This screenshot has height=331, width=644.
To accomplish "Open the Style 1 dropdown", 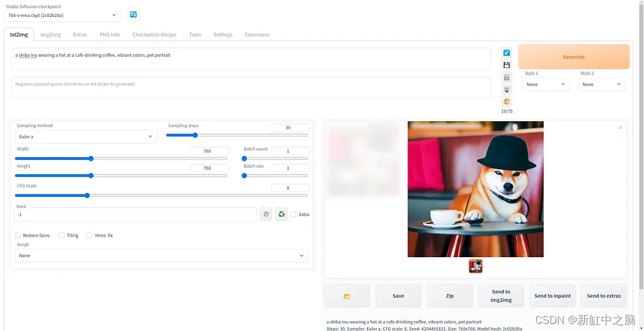I will (546, 84).
